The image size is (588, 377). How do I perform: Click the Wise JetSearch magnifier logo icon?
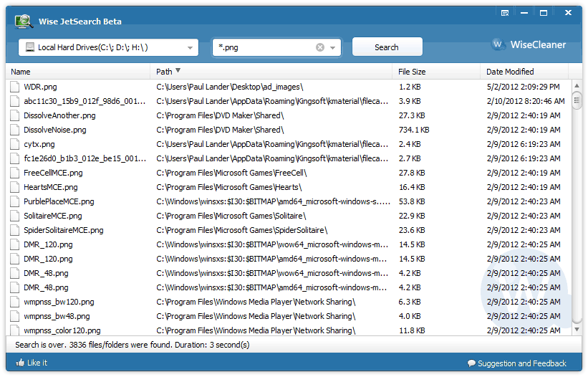point(24,22)
